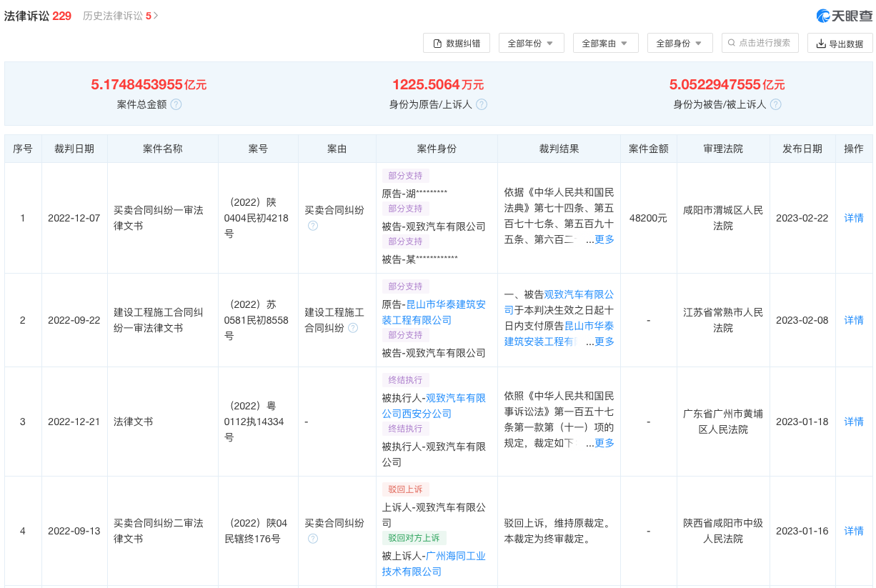The image size is (876, 588).
Task: Click the 部分支持 tag above 原告-湖
Action: click(x=405, y=176)
